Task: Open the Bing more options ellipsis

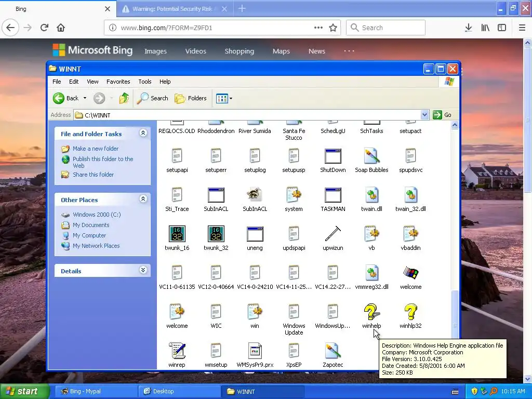Action: tap(349, 51)
